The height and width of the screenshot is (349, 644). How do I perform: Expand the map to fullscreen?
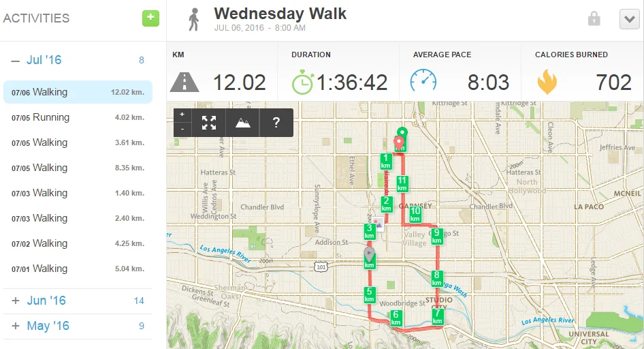click(x=209, y=123)
